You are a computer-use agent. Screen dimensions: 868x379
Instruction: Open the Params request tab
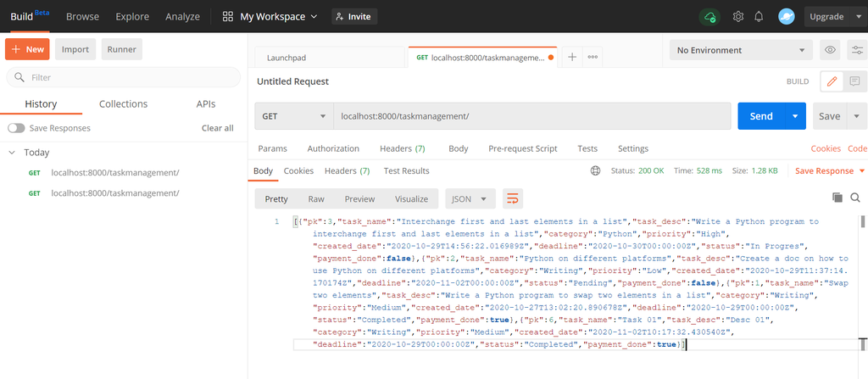click(272, 148)
